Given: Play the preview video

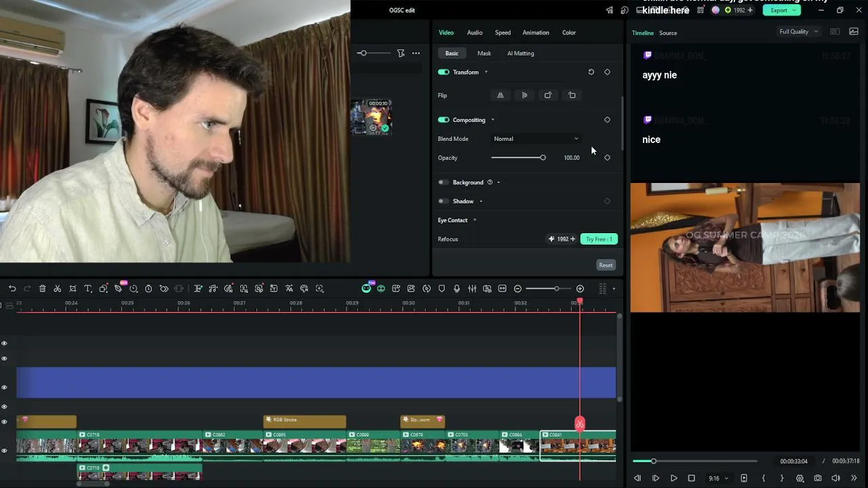Looking at the screenshot, I should [x=673, y=479].
